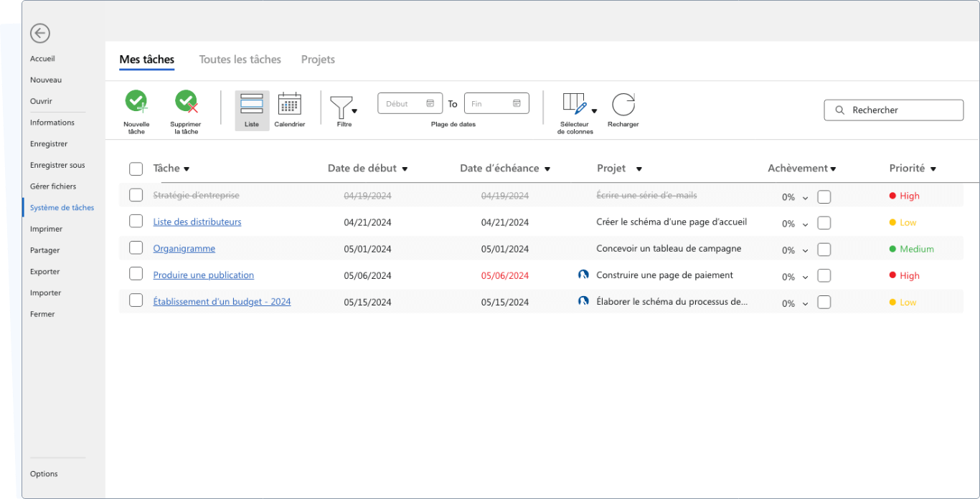Open 0% completion dropdown for Établissement d'un budget
980x499 pixels.
pyautogui.click(x=805, y=304)
